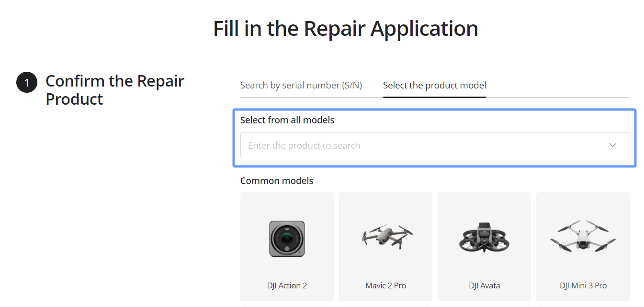Select the DJI Mini 3 Pro model card
The image size is (644, 307).
click(x=582, y=246)
